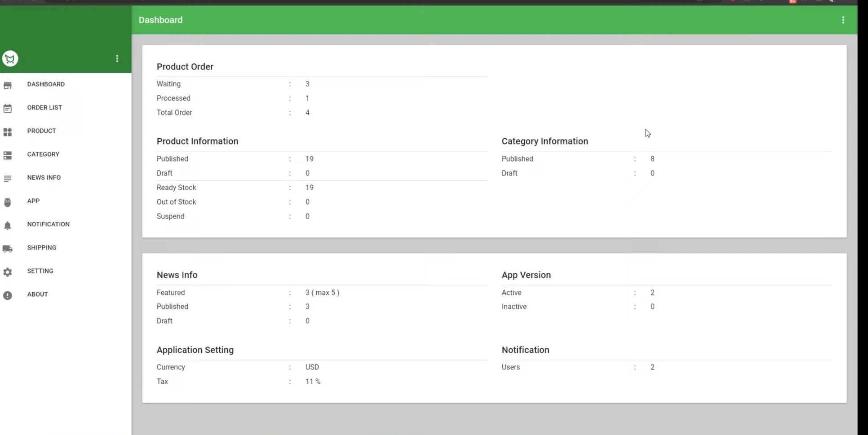
Task: Click the App android icon
Action: tap(8, 202)
